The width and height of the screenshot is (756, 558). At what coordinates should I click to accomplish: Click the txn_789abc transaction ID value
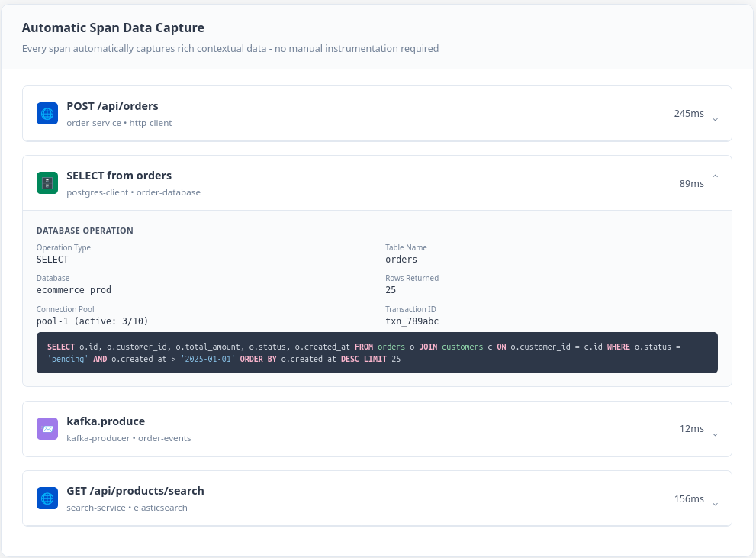pos(411,321)
